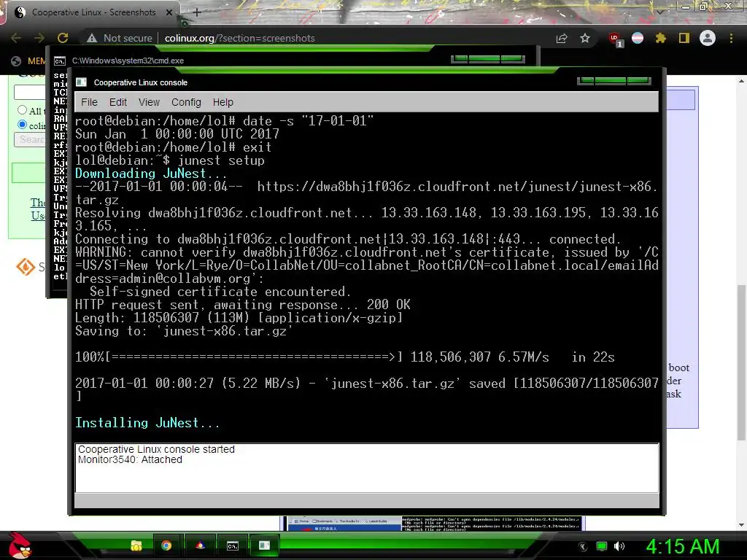Viewport: 747px width, 560px height.
Task: Click the striped flag extension icon
Action: click(638, 38)
